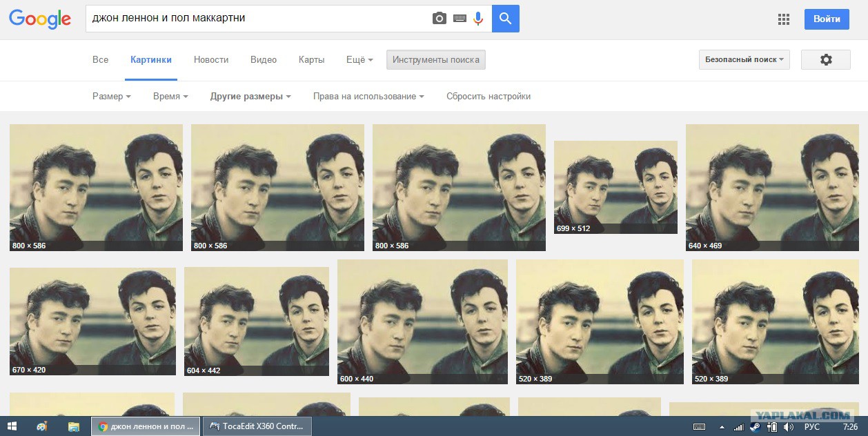Open the 670 × 420 image result
The height and width of the screenshot is (436, 868).
[x=92, y=321]
